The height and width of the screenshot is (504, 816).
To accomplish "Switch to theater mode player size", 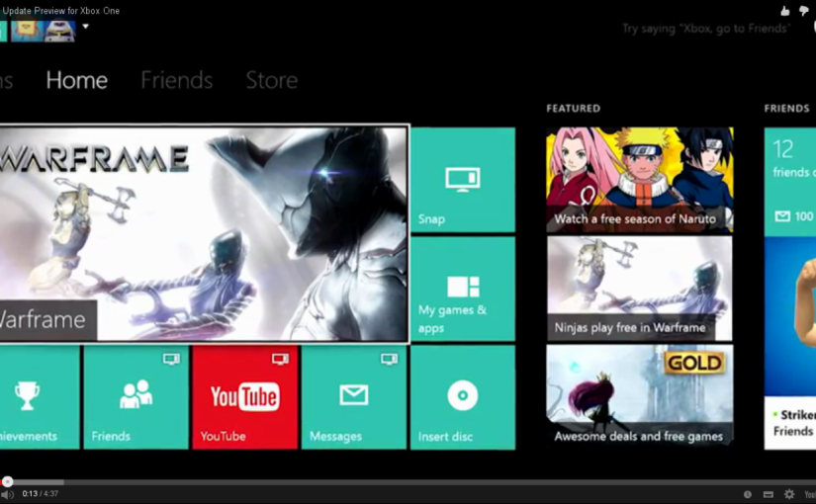I will (769, 494).
